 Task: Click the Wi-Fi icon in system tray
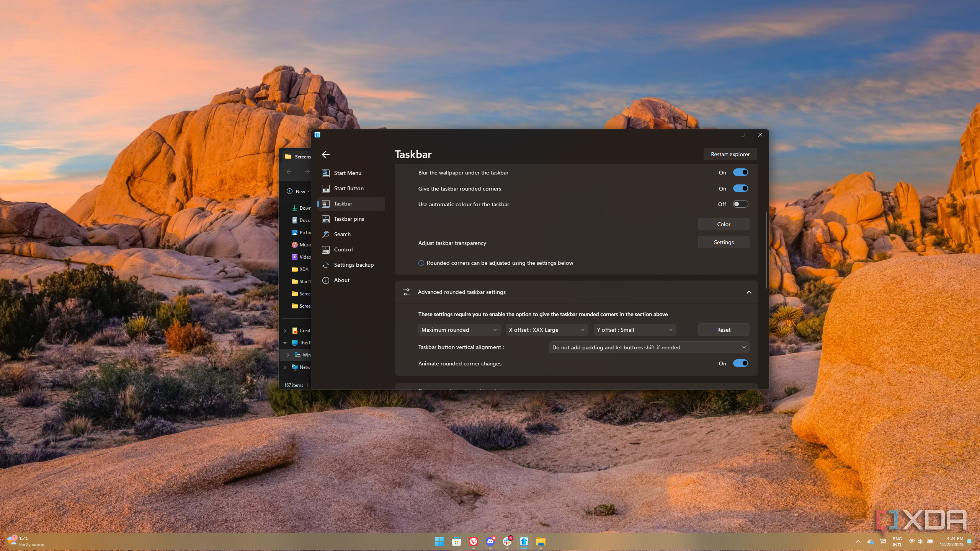(911, 541)
